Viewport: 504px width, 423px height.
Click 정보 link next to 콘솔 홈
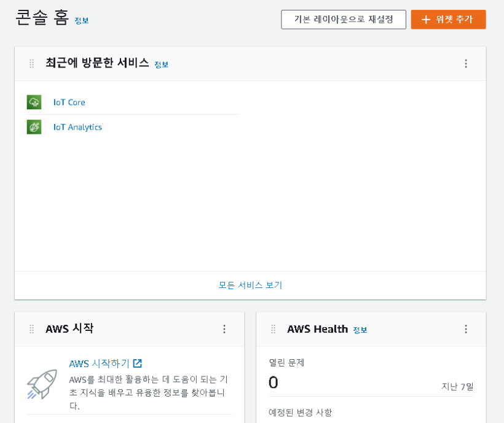(x=82, y=20)
